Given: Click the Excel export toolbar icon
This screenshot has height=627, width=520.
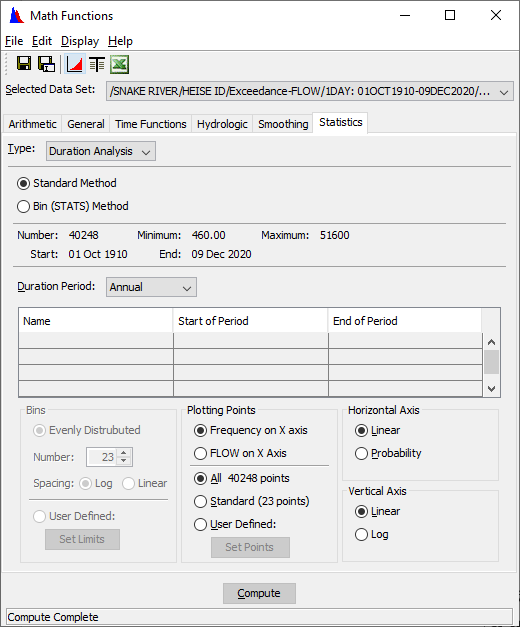Looking at the screenshot, I should click(x=119, y=64).
